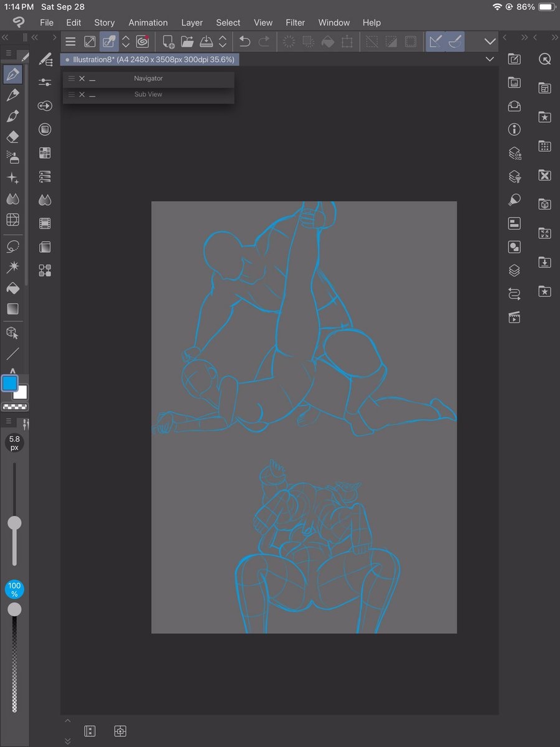This screenshot has height=747, width=560.
Task: Expand the bottom dock up chevron
Action: pos(68,721)
